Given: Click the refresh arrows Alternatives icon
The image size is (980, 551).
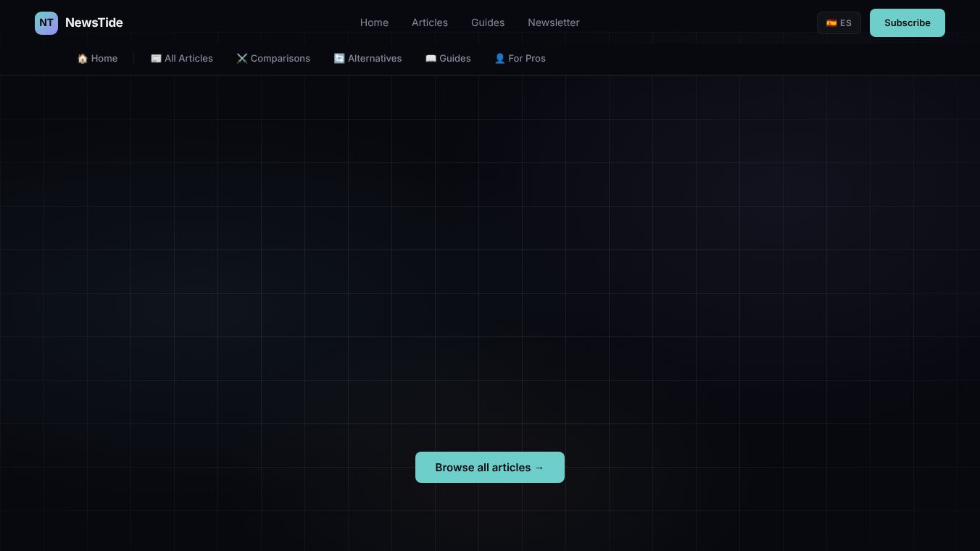Looking at the screenshot, I should point(339,59).
